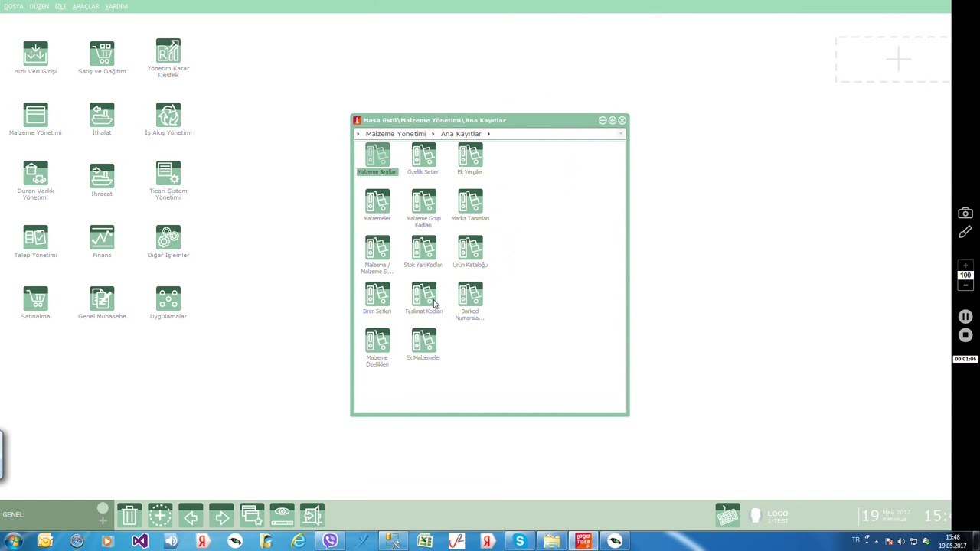Image resolution: width=980 pixels, height=551 pixels.
Task: Click the on-screen keyboard icon in status bar
Action: click(x=727, y=515)
